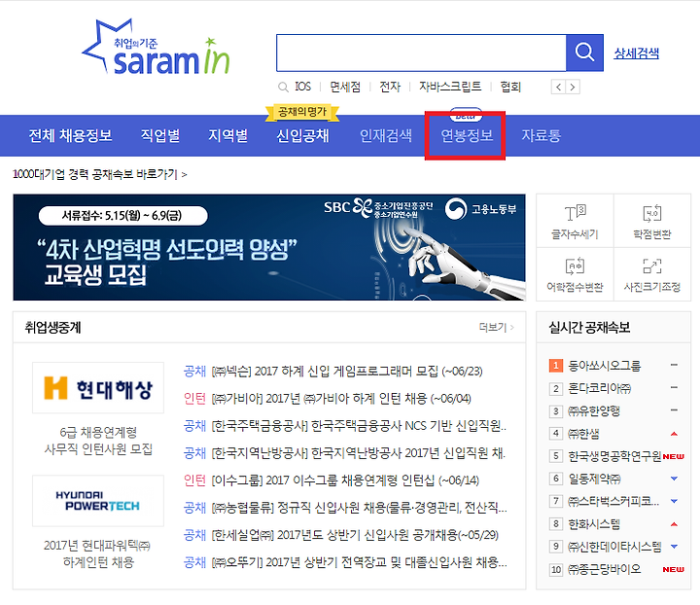Screen dimensions: 700x605
Task: Select rank 2 혼다코리아
Action: point(600,388)
